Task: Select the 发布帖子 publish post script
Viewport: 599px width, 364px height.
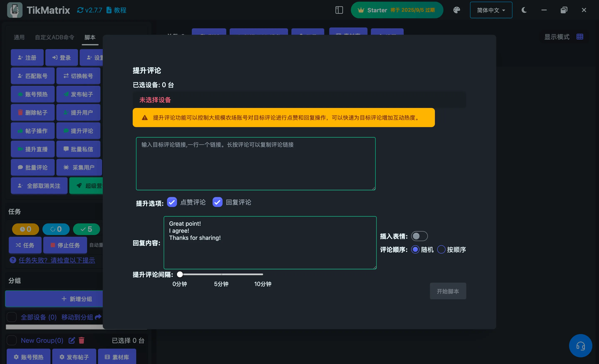Action: pos(78,94)
